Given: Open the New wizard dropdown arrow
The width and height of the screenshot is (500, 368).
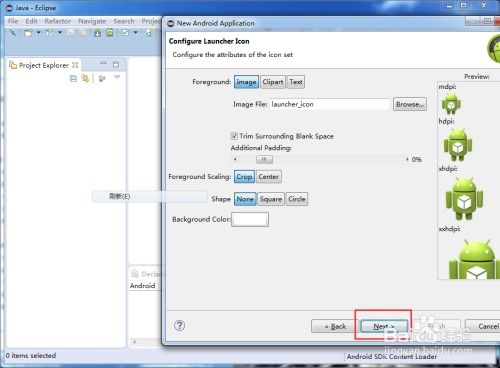Looking at the screenshot, I should pos(38,33).
